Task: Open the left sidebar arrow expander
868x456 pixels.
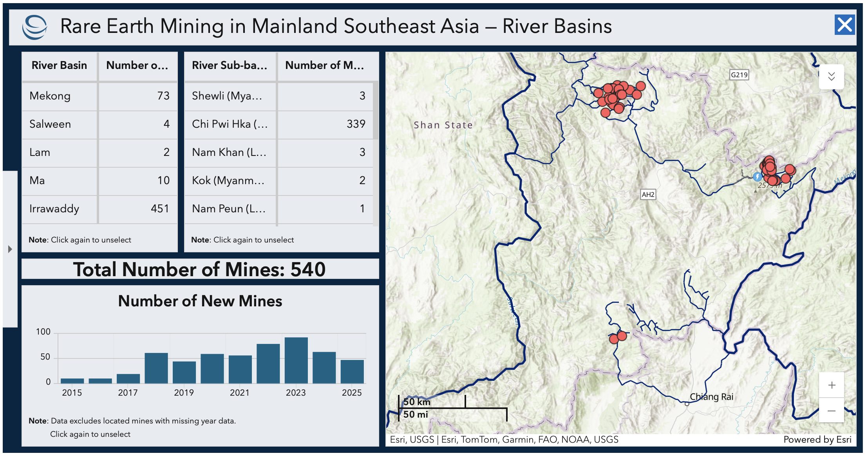Action: [x=10, y=249]
